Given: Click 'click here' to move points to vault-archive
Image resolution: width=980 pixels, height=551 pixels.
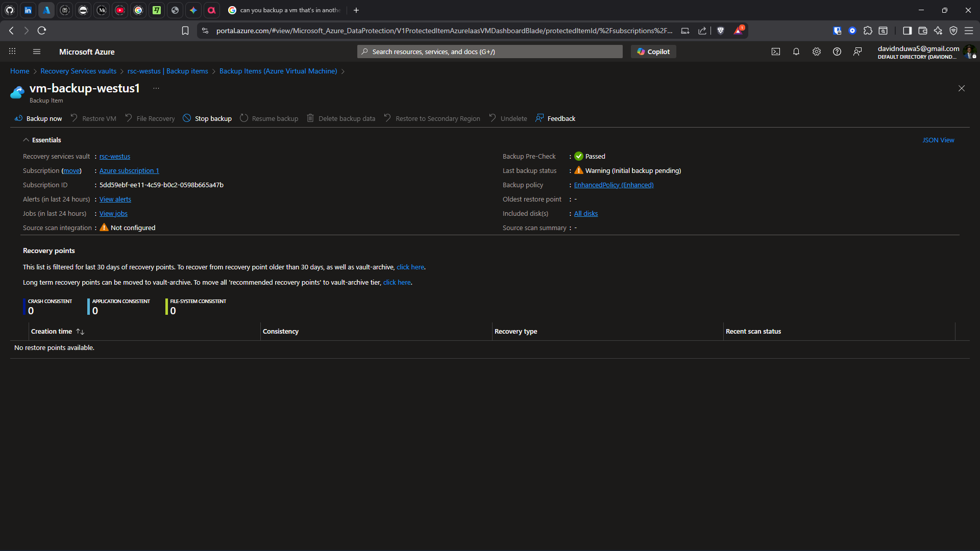Looking at the screenshot, I should point(397,282).
